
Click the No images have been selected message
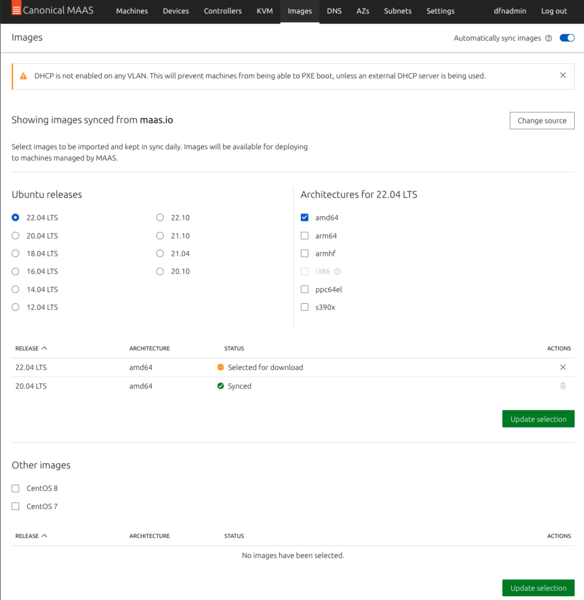[293, 555]
